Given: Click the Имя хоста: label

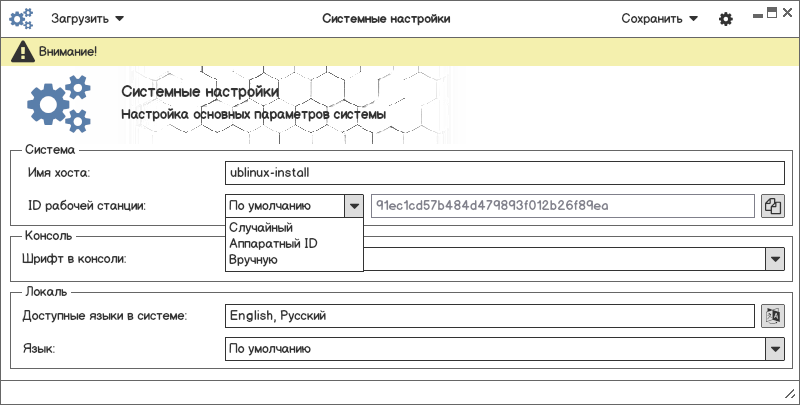Looking at the screenshot, I should click(x=59, y=172).
